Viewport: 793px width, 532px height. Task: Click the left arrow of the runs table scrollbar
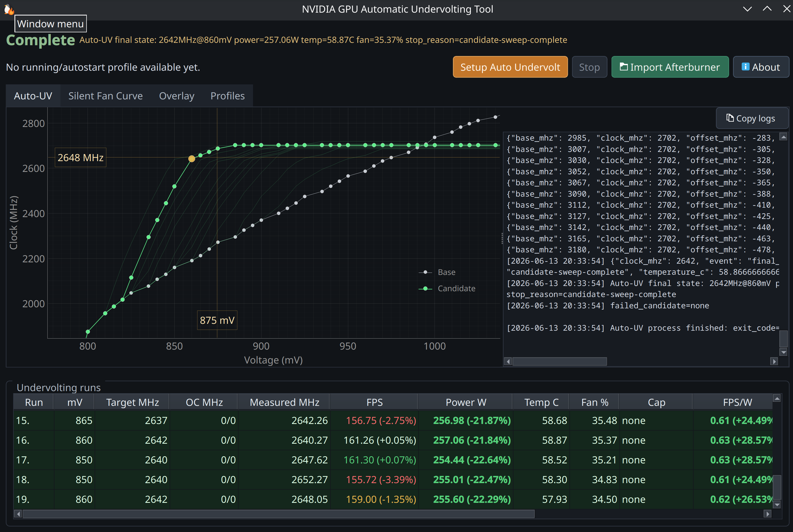pos(18,514)
